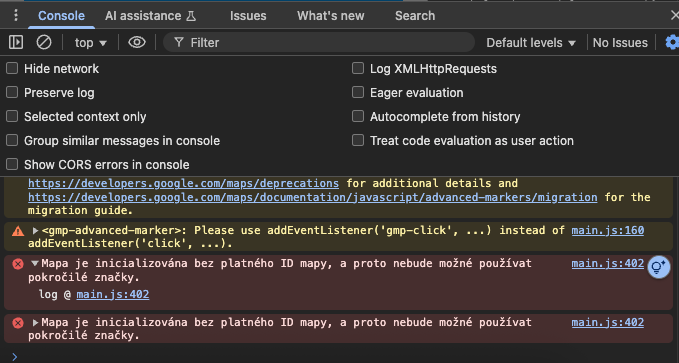Toggle Eager evaluation checkbox
The image size is (679, 363).
click(358, 92)
